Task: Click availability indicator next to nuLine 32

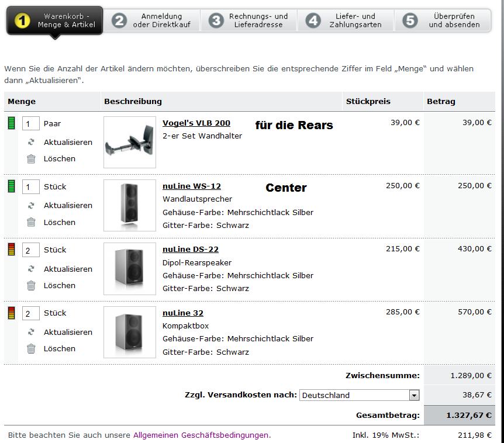Action: [11, 313]
